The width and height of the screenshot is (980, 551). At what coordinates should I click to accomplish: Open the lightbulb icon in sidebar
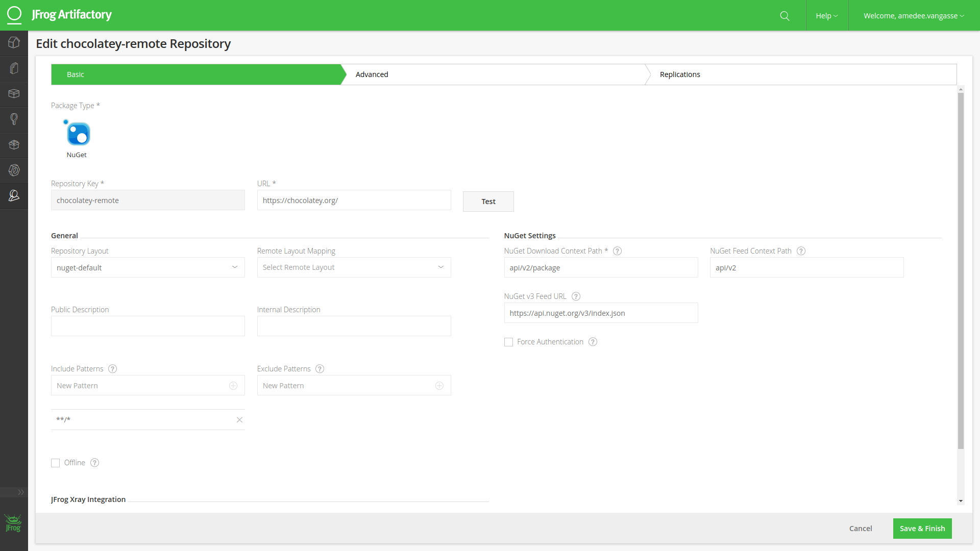click(14, 119)
